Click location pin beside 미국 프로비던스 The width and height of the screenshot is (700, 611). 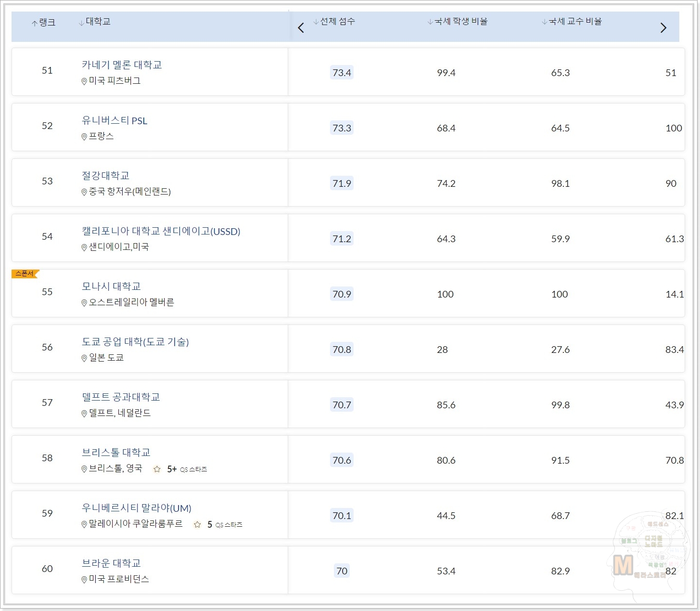click(x=84, y=580)
